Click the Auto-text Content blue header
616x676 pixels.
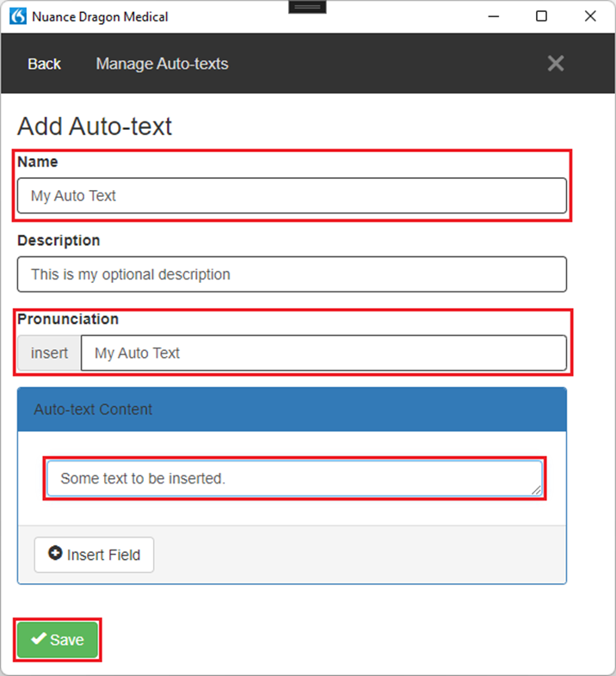[292, 409]
